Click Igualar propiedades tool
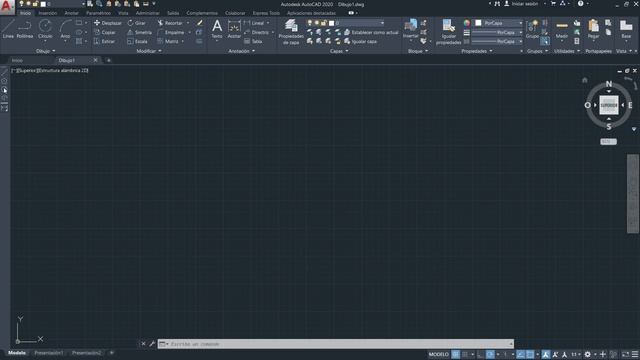The width and height of the screenshot is (640, 360). pyautogui.click(x=449, y=32)
